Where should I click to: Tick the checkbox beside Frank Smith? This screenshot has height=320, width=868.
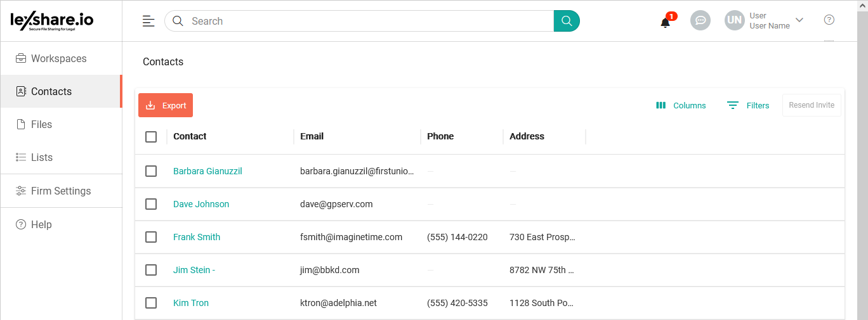pyautogui.click(x=151, y=237)
